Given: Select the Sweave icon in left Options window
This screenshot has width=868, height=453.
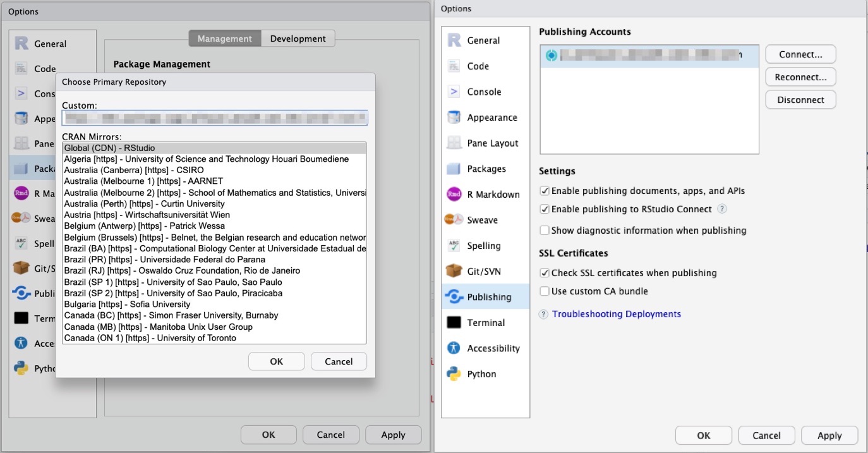Looking at the screenshot, I should [x=21, y=219].
